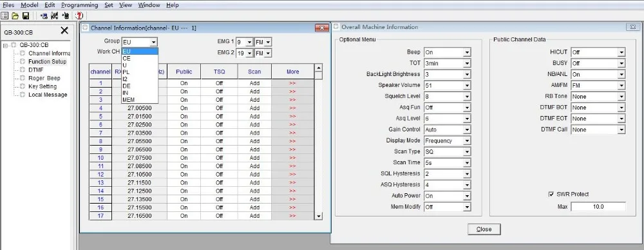
Task: Click the read from radio toolbar icon
Action: pyautogui.click(x=44, y=15)
